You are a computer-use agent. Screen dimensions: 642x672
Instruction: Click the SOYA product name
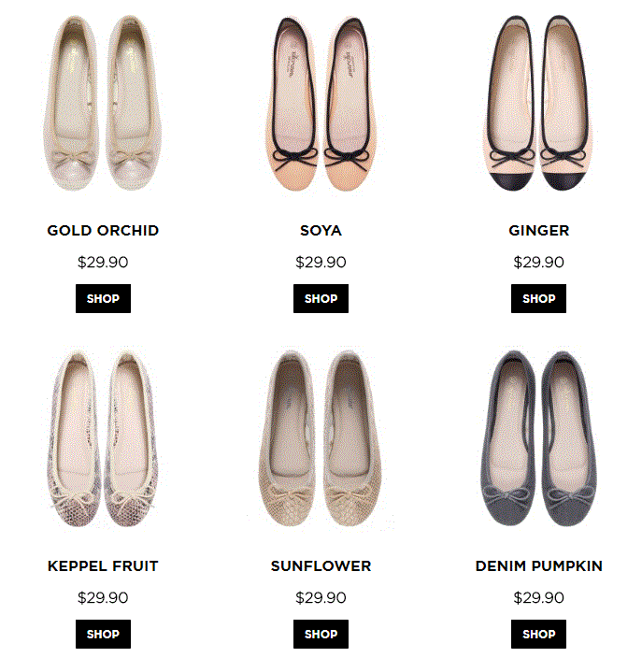(x=321, y=231)
